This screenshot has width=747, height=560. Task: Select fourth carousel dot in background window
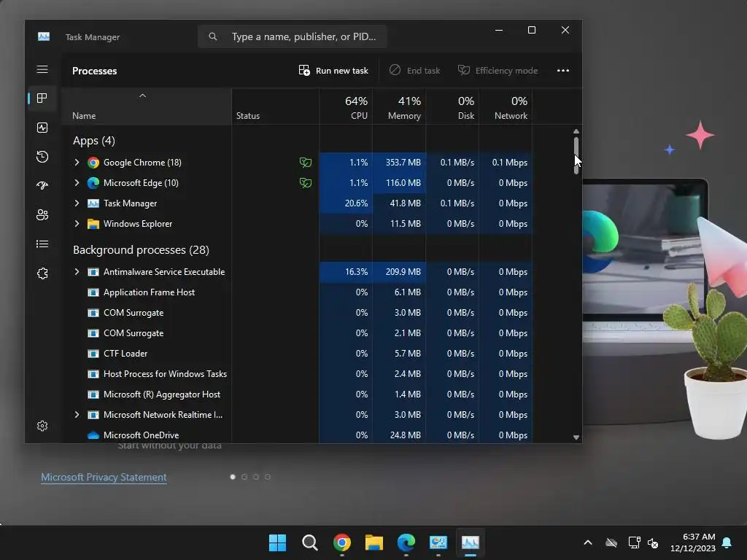[268, 477]
